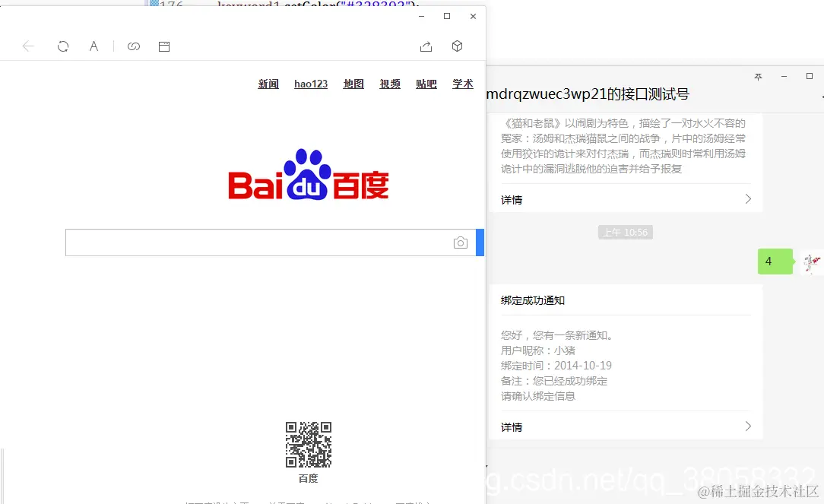
Task: Open the 学术 link
Action: (x=462, y=84)
